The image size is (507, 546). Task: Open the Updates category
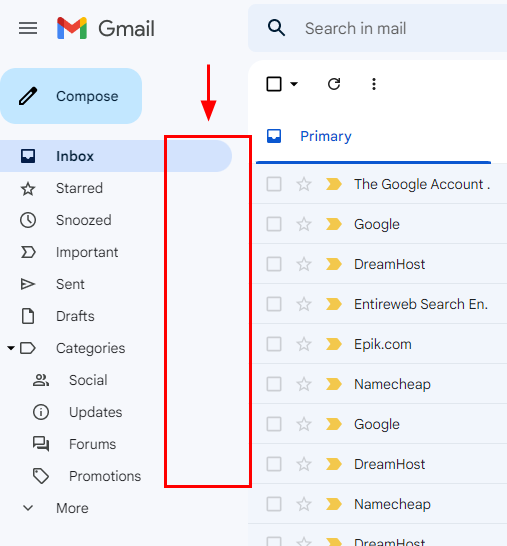click(x=95, y=412)
